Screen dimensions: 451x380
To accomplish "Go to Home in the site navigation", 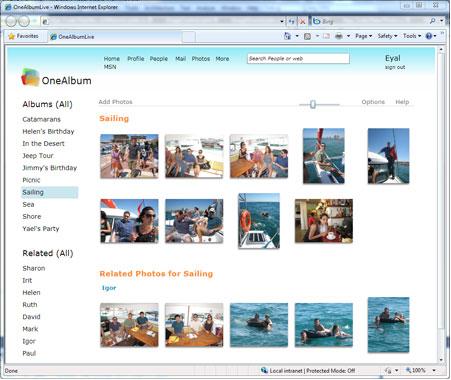I will [x=112, y=59].
